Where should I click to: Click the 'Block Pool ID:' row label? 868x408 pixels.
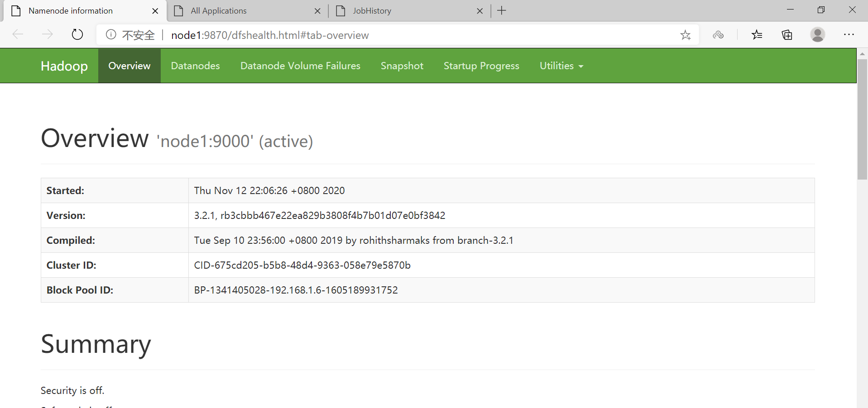(80, 290)
